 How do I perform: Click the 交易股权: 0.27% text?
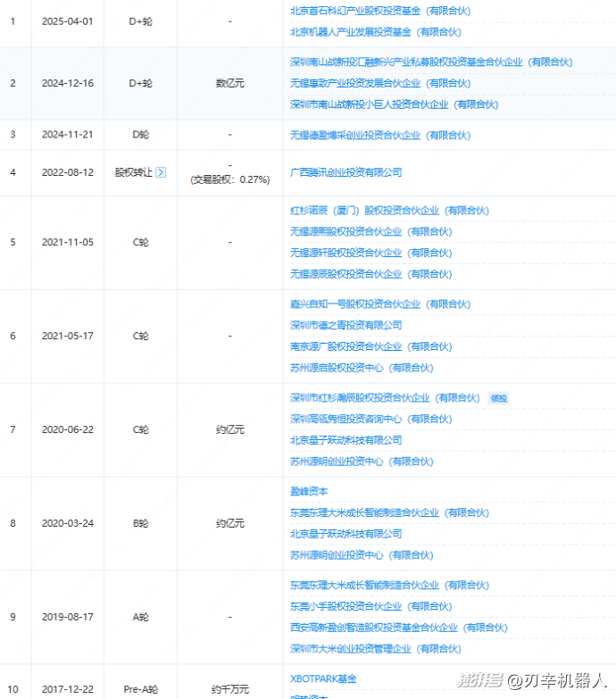(230, 179)
